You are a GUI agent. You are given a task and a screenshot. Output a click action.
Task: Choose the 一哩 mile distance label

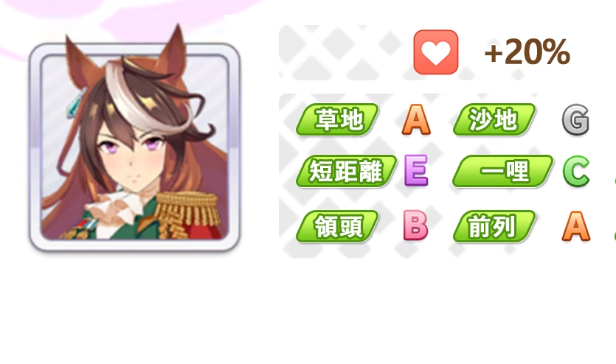(x=503, y=171)
